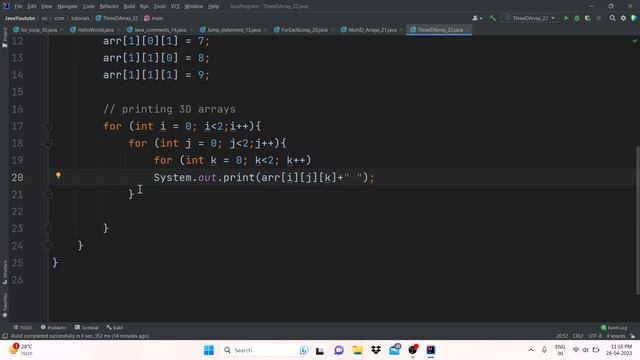Open the Navigate menu

(67, 6)
